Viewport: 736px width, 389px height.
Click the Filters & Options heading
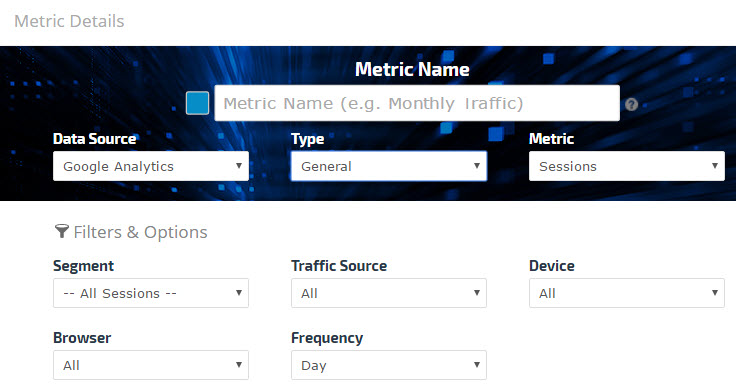click(140, 232)
